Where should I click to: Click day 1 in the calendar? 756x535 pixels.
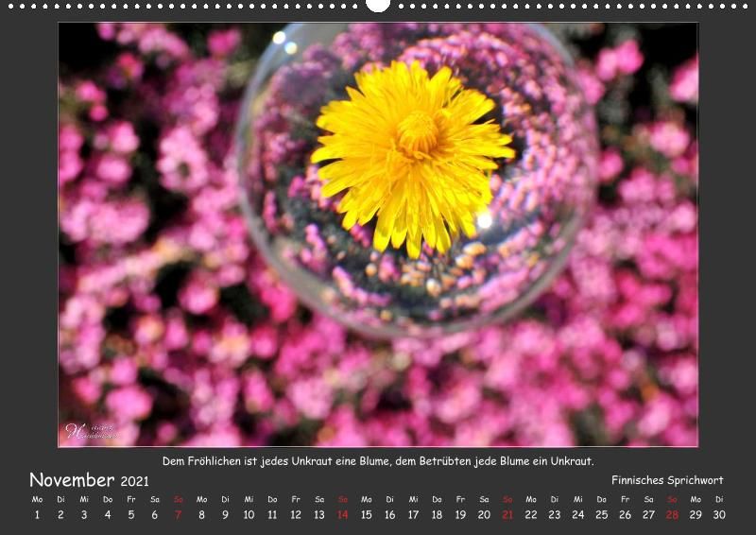[37, 515]
